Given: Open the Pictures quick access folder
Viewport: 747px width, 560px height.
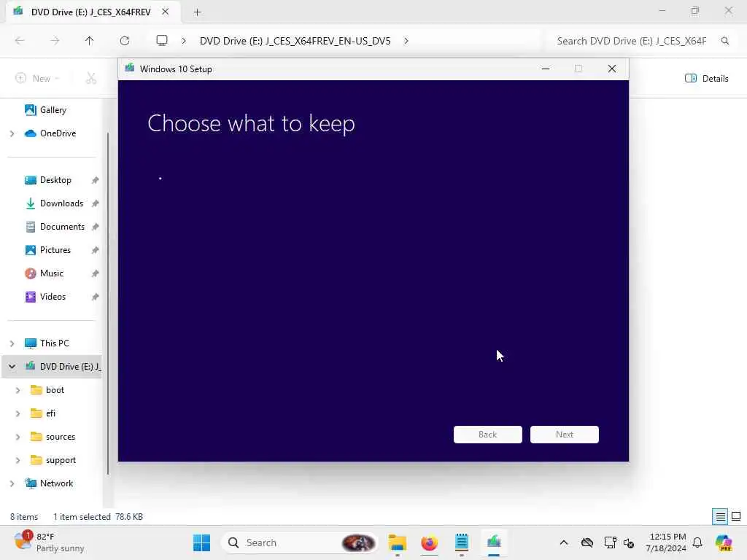Looking at the screenshot, I should (x=55, y=250).
